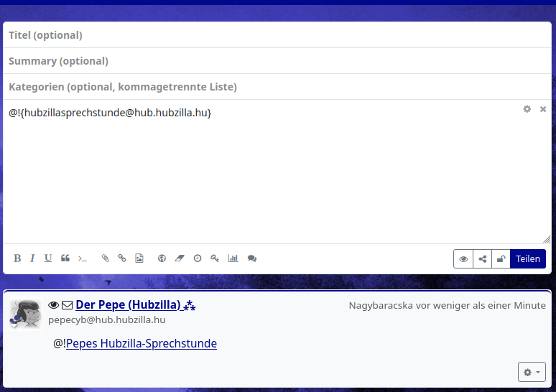The width and height of the screenshot is (556, 392).
Task: Insert a web link
Action: pos(122,258)
